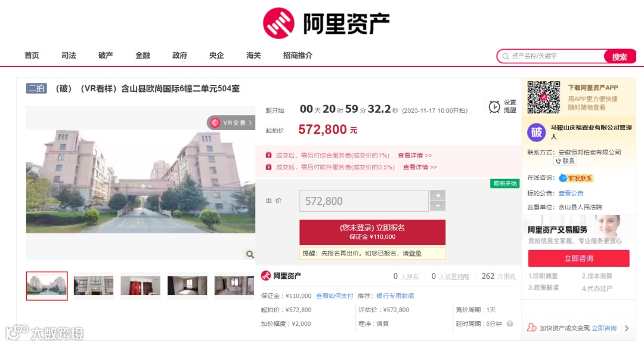Click the icon before 加快资产成交变现

click(x=531, y=327)
